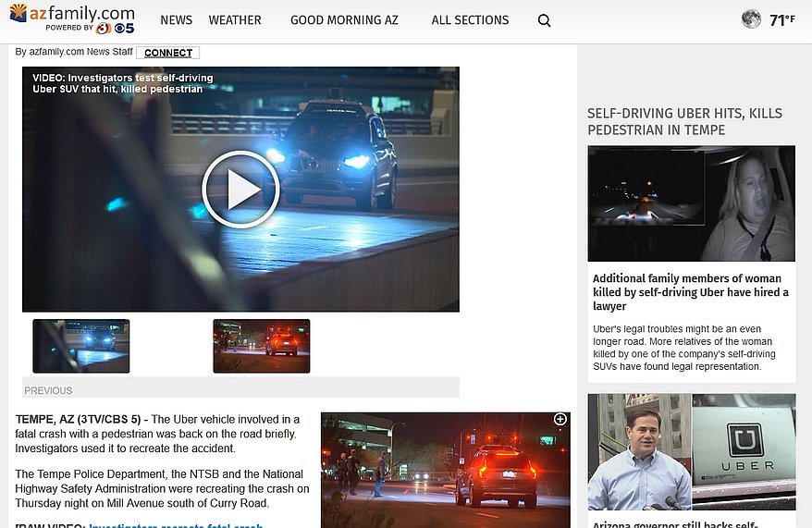Select the blue-headlight SUV video thumbnail

(x=81, y=346)
